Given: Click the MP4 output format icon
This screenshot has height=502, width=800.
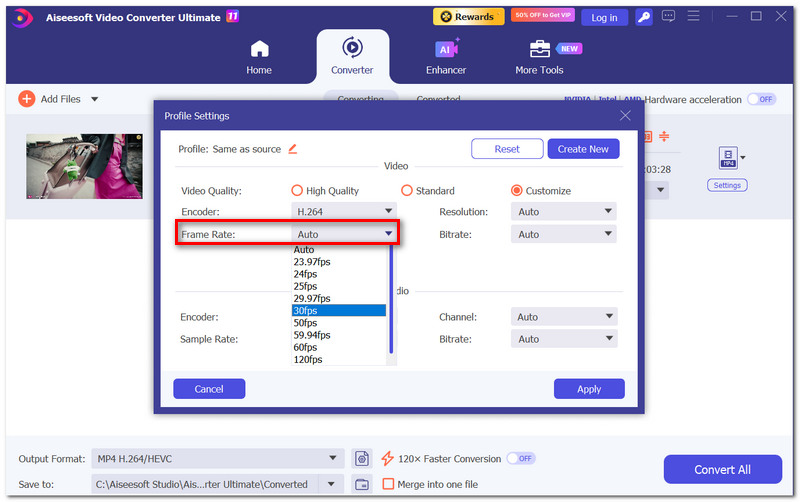Looking at the screenshot, I should [x=728, y=158].
